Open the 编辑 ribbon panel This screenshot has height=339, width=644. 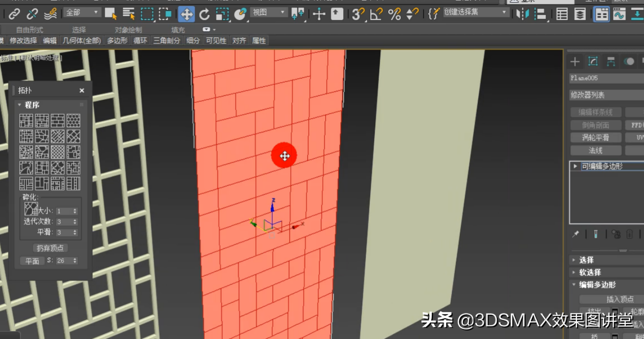click(50, 40)
